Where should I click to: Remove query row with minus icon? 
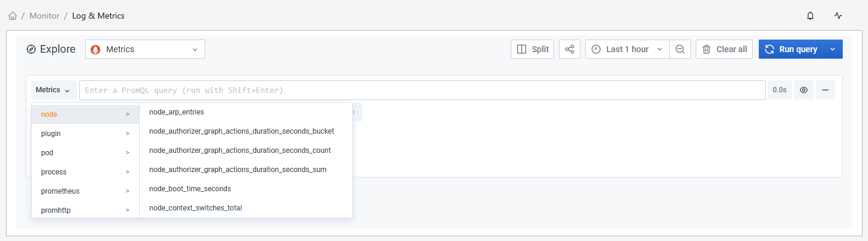coord(825,90)
